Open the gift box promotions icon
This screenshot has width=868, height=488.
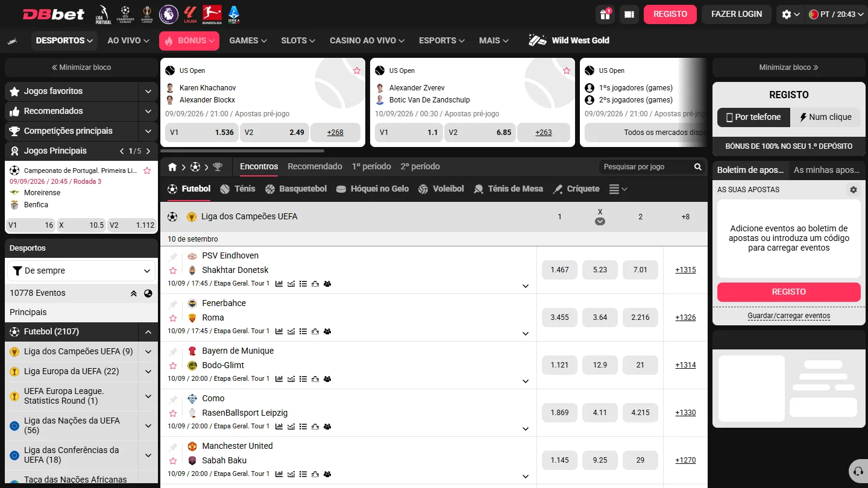click(605, 14)
